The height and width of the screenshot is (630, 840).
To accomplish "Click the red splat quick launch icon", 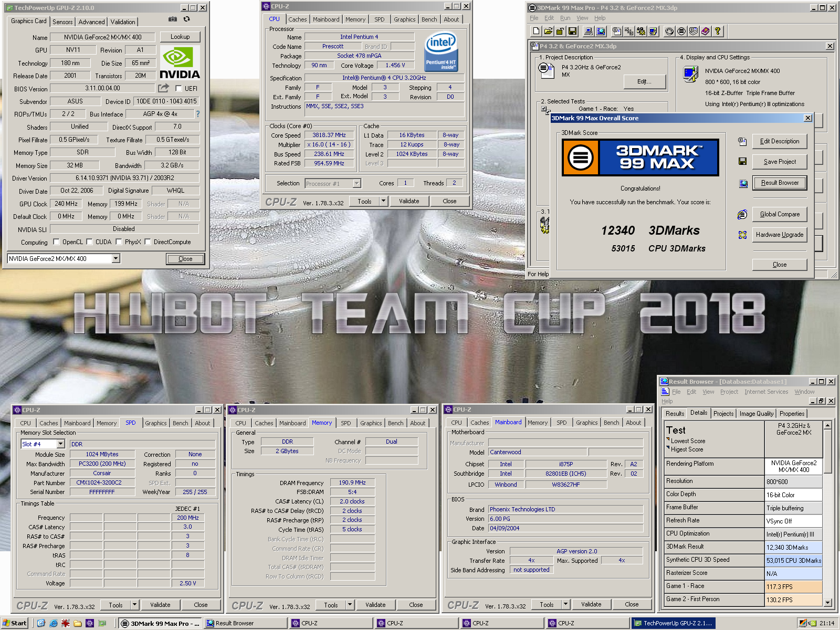I will point(66,623).
